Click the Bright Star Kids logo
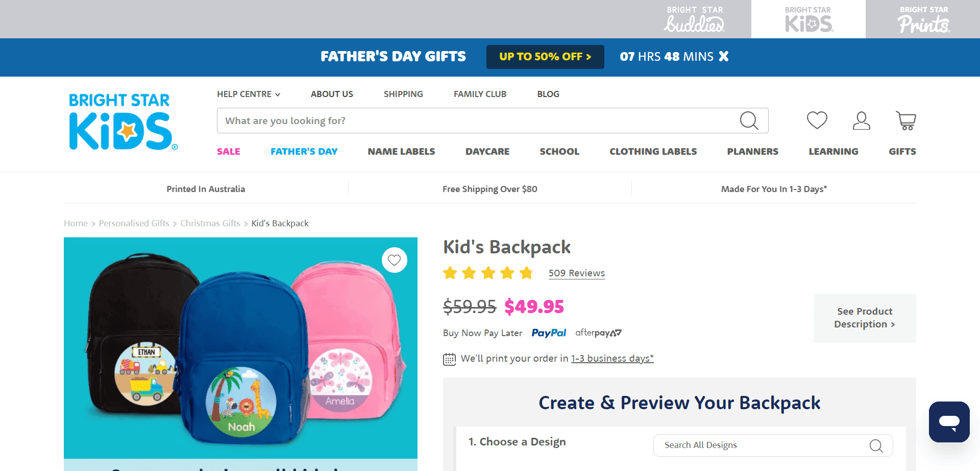The image size is (980, 471). [x=123, y=122]
